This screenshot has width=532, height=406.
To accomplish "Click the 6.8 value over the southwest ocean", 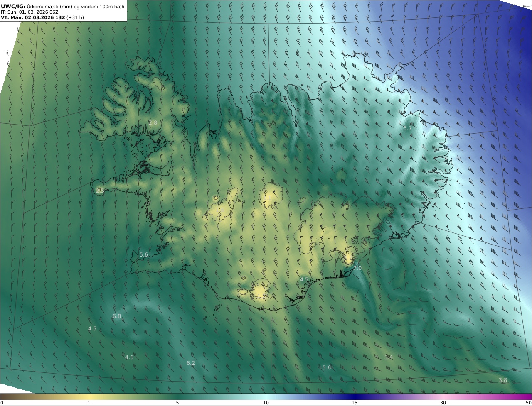I will 117,316.
